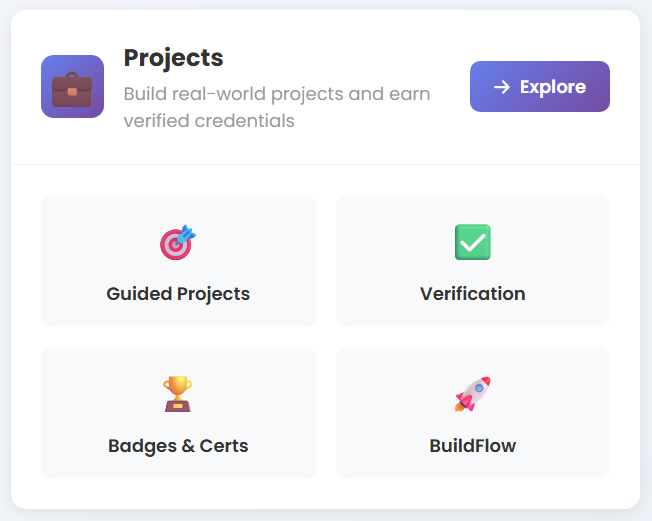
Task: Click the green checkmark icon
Action: (x=472, y=242)
